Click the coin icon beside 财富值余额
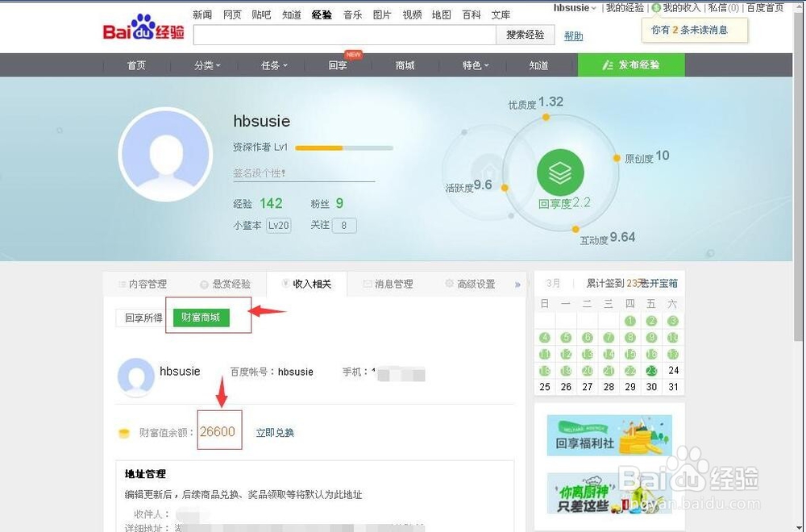This screenshot has width=806, height=532. (124, 432)
